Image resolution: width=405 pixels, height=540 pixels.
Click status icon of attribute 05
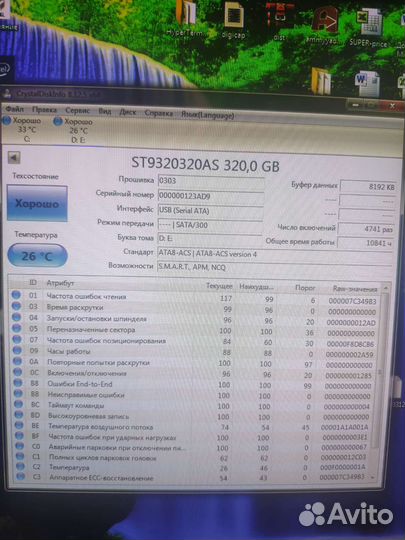coord(17,328)
